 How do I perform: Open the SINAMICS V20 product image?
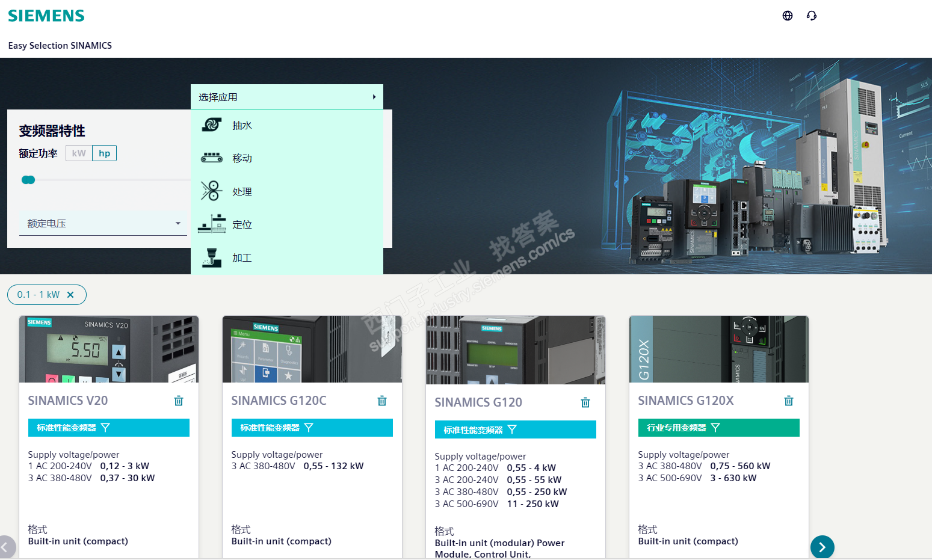[109, 349]
